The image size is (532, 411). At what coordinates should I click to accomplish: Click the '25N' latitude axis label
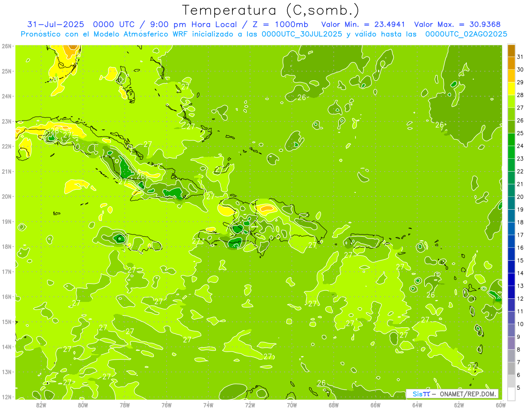pos(7,71)
